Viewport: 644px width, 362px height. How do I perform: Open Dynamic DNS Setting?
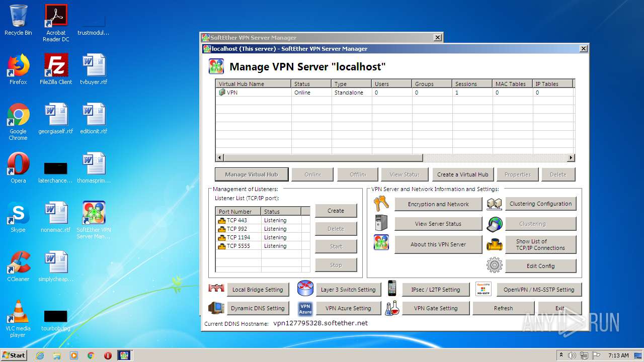[258, 308]
